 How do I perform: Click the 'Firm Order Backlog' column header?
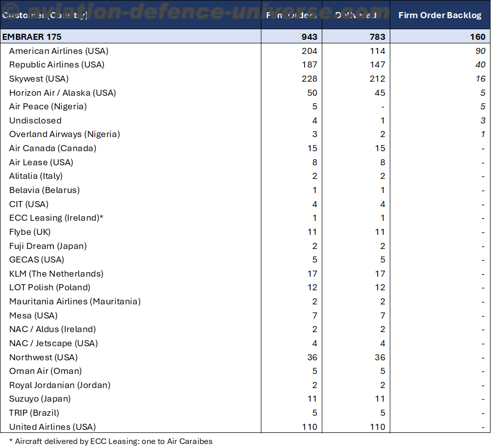pyautogui.click(x=440, y=15)
